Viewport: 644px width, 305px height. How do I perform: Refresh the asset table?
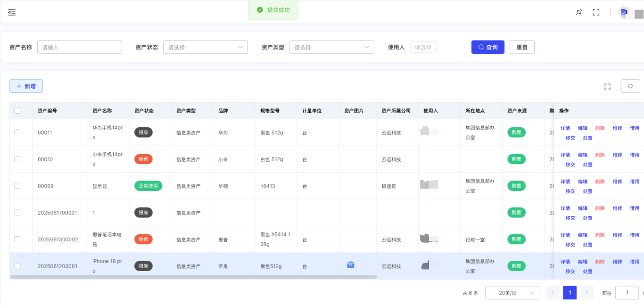(630, 86)
